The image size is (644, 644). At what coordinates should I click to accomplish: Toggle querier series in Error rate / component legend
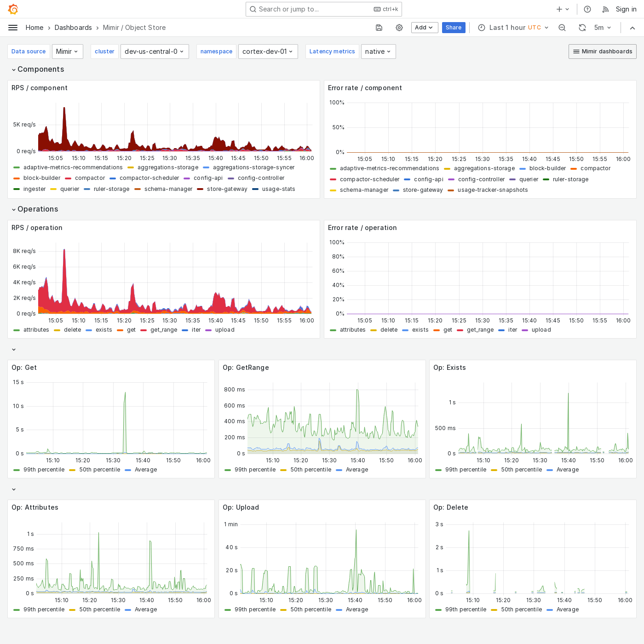click(529, 179)
